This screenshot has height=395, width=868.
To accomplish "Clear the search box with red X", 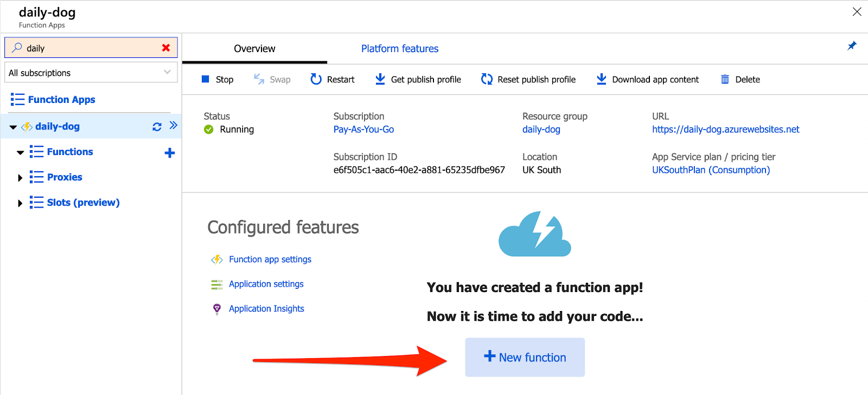I will click(166, 48).
